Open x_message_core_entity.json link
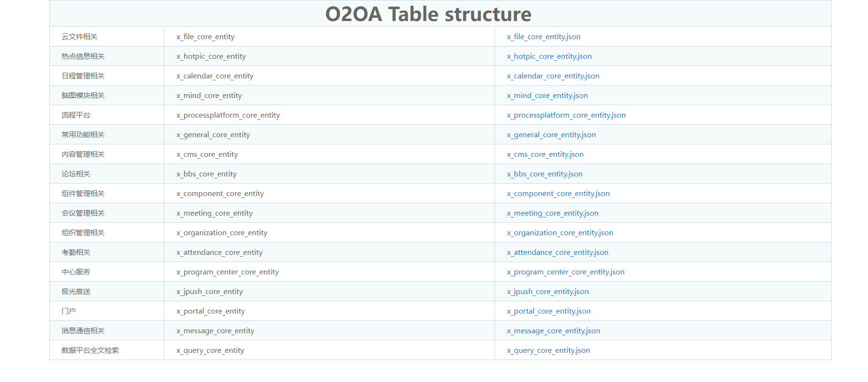This screenshot has height=382, width=868. pyautogui.click(x=553, y=331)
